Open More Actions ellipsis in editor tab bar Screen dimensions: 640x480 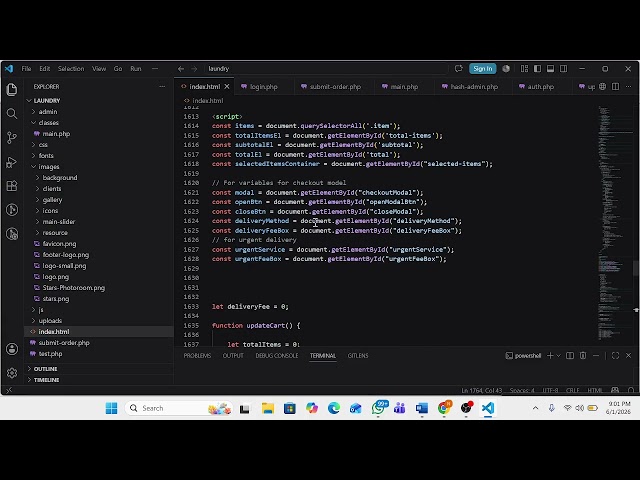click(x=629, y=87)
